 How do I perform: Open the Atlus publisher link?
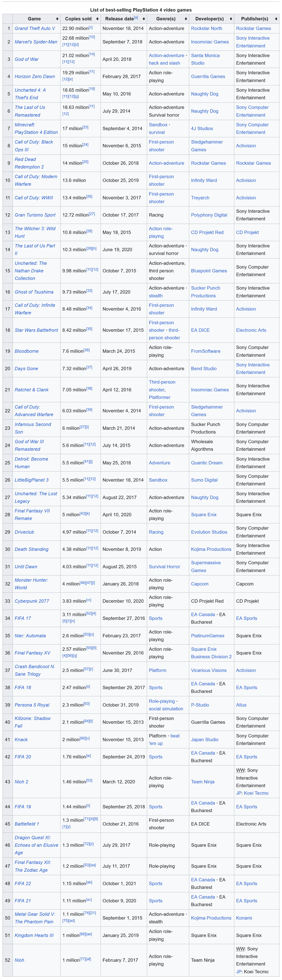(x=241, y=705)
